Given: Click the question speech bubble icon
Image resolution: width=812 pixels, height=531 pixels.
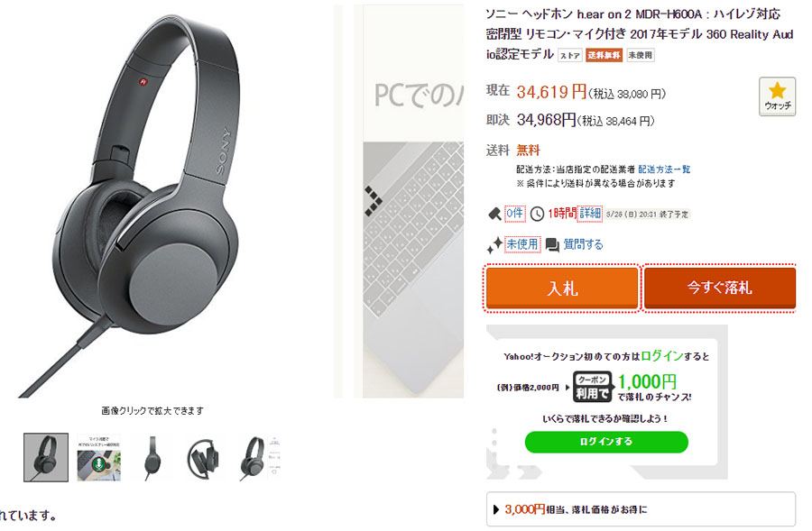Looking at the screenshot, I should (x=552, y=245).
